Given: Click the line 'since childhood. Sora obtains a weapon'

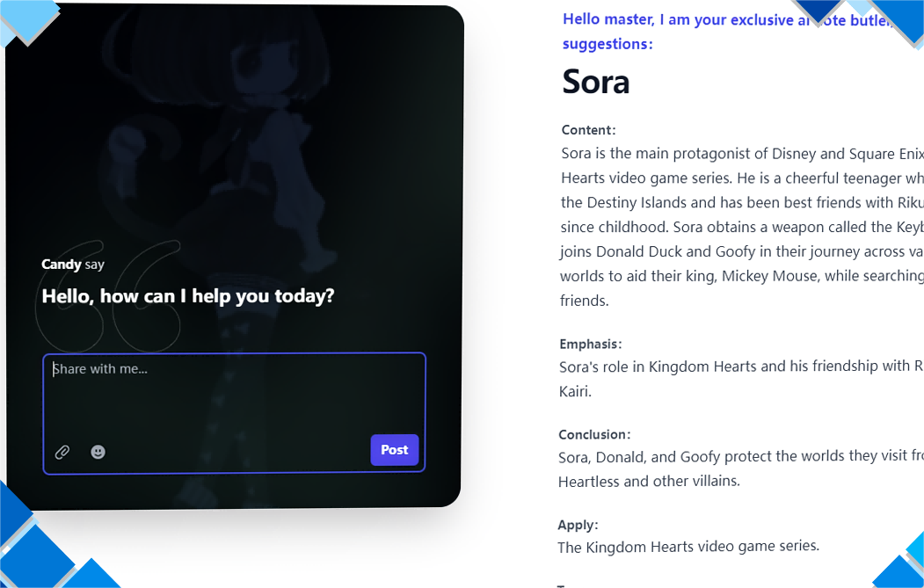Looking at the screenshot, I should click(742, 227).
